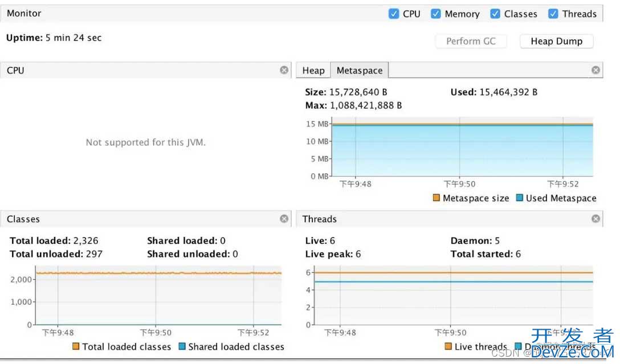Close the Classes panel
This screenshot has height=364, width=620.
(x=284, y=219)
